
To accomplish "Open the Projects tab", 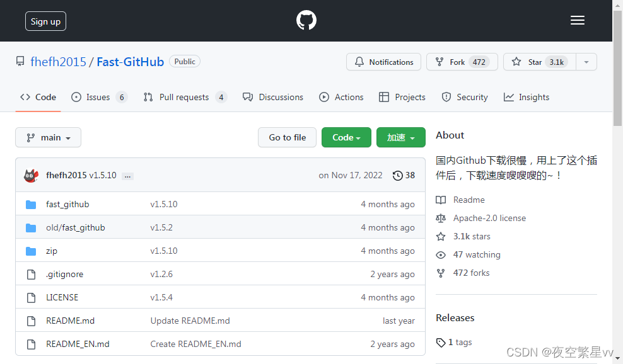I will coord(402,97).
